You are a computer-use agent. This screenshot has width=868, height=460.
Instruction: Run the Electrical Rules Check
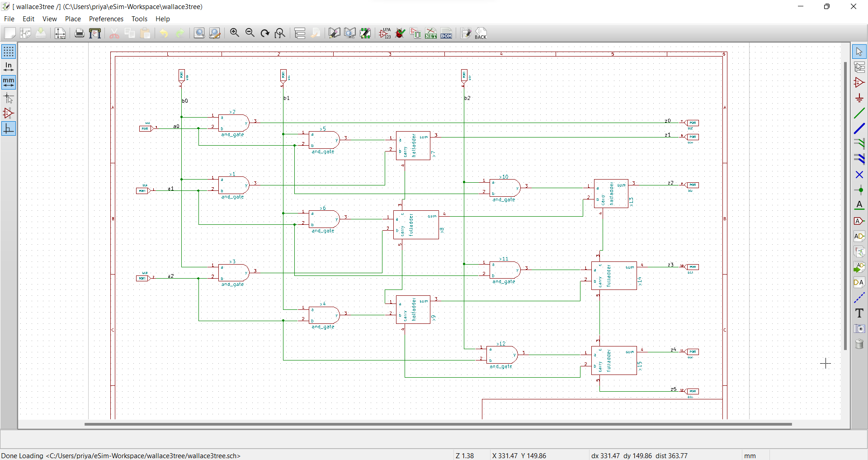[401, 33]
